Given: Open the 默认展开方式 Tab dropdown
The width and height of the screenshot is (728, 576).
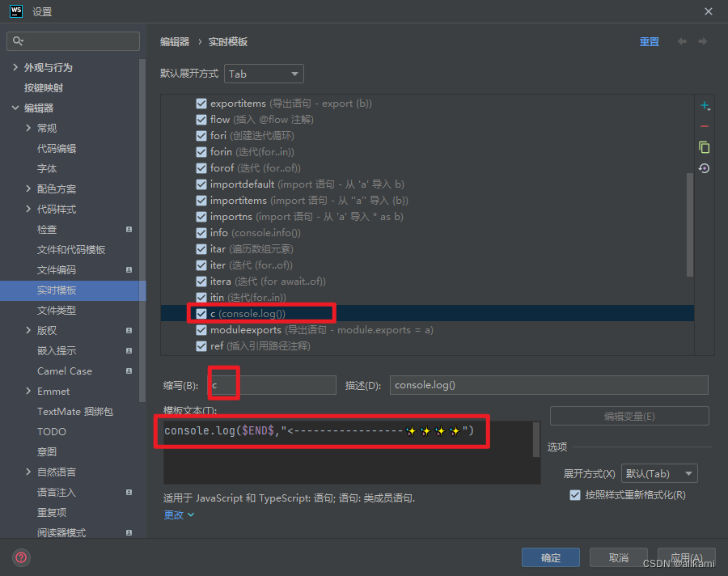Looking at the screenshot, I should (x=265, y=73).
